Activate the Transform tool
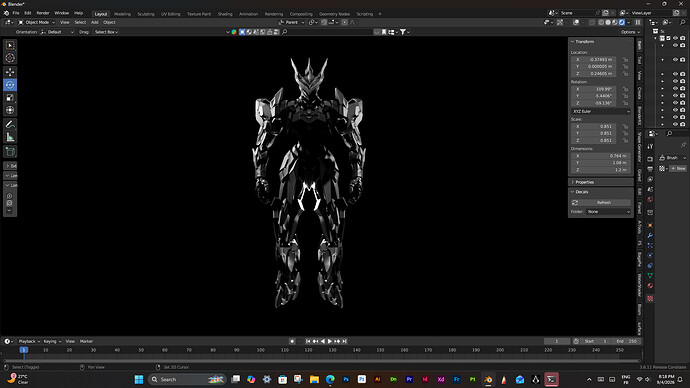Screen dimensions: 690x388 10,110
